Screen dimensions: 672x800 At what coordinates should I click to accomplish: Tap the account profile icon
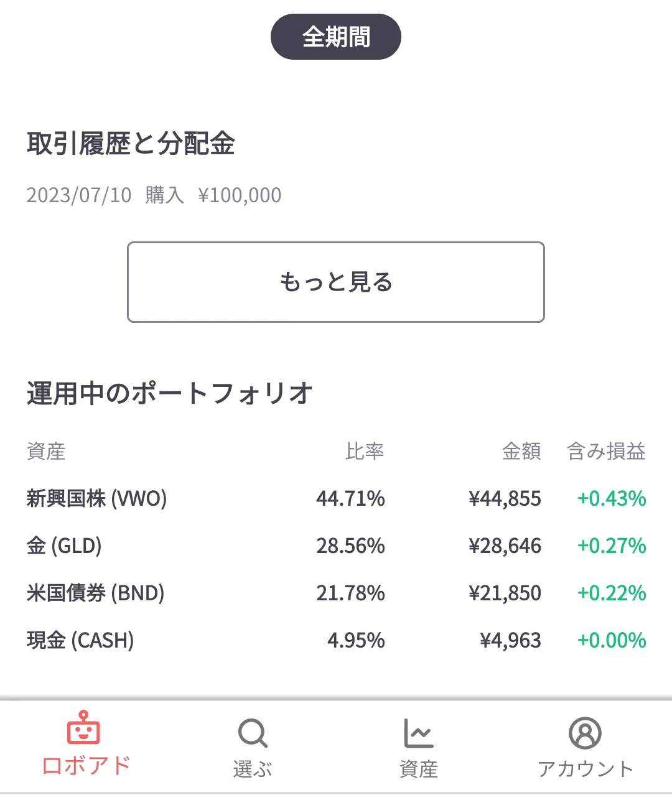pos(585,733)
